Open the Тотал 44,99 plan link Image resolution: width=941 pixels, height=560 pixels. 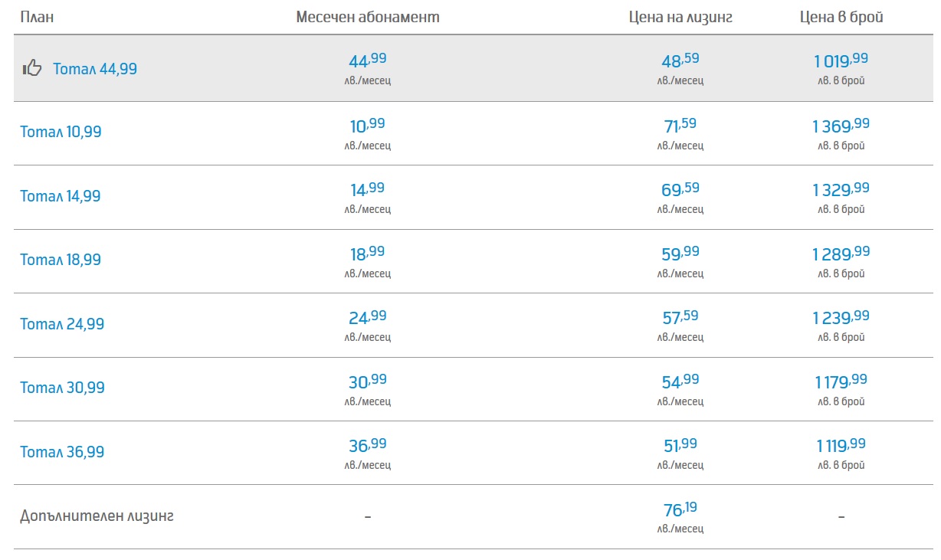pyautogui.click(x=95, y=69)
